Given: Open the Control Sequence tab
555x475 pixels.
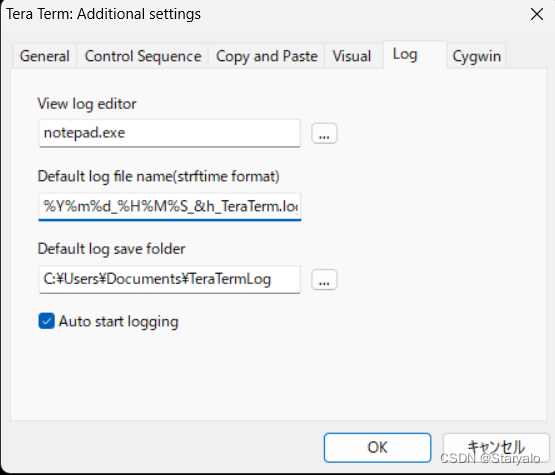Looking at the screenshot, I should (x=143, y=56).
